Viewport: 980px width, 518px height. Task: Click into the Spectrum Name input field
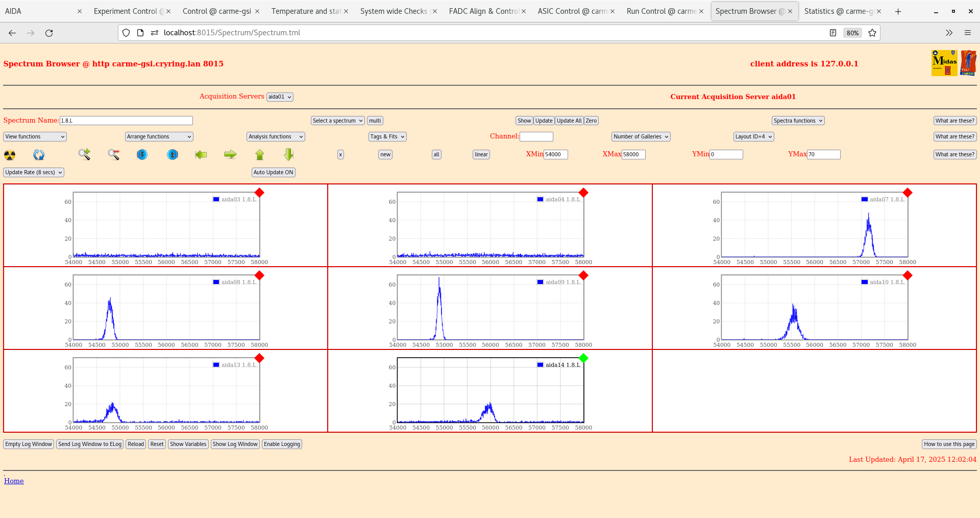pos(126,121)
